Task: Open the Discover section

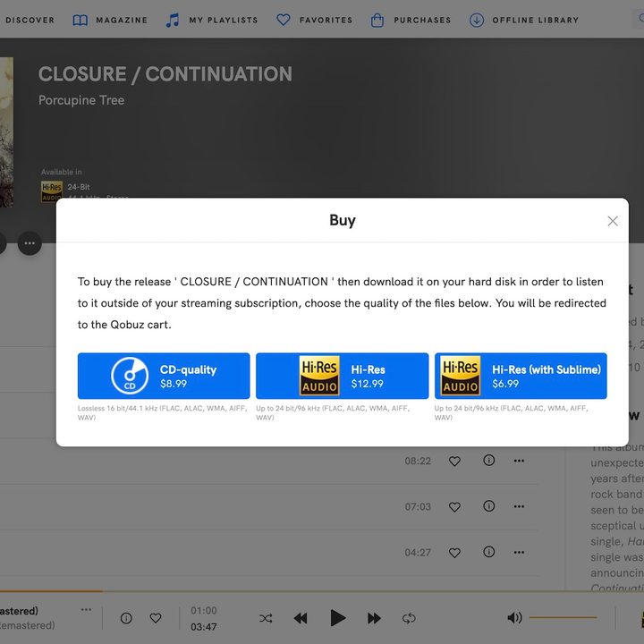Action: point(29,20)
